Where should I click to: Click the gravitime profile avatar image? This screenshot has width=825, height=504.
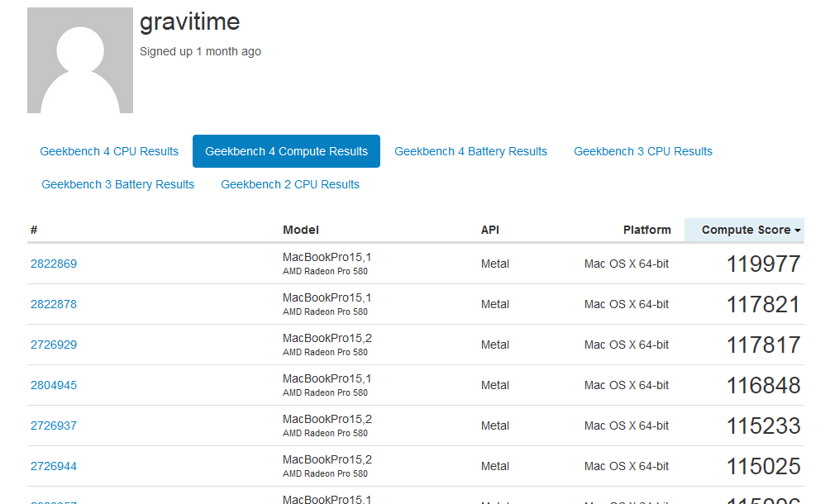[80, 60]
